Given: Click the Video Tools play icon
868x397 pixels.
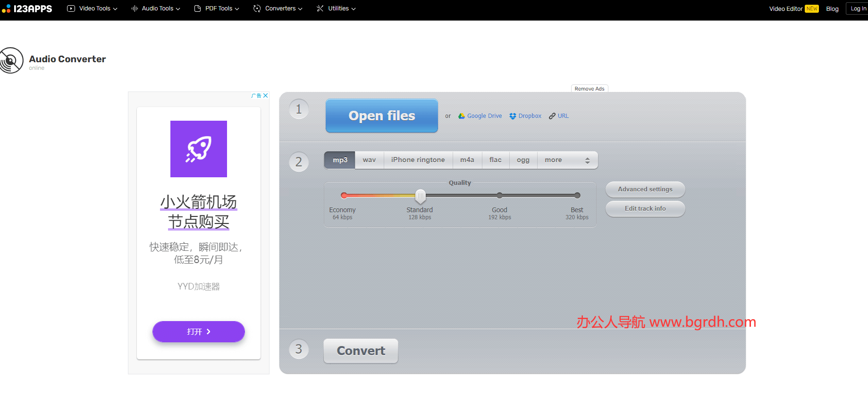Looking at the screenshot, I should 71,8.
